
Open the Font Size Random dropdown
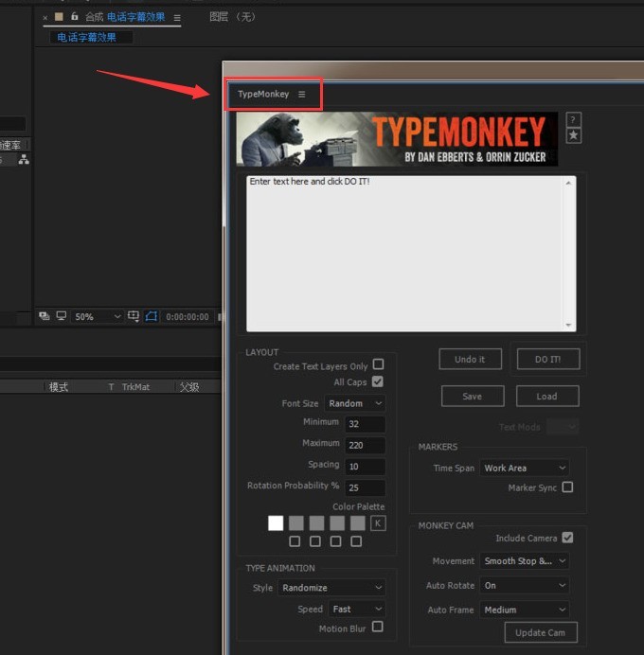pyautogui.click(x=355, y=403)
